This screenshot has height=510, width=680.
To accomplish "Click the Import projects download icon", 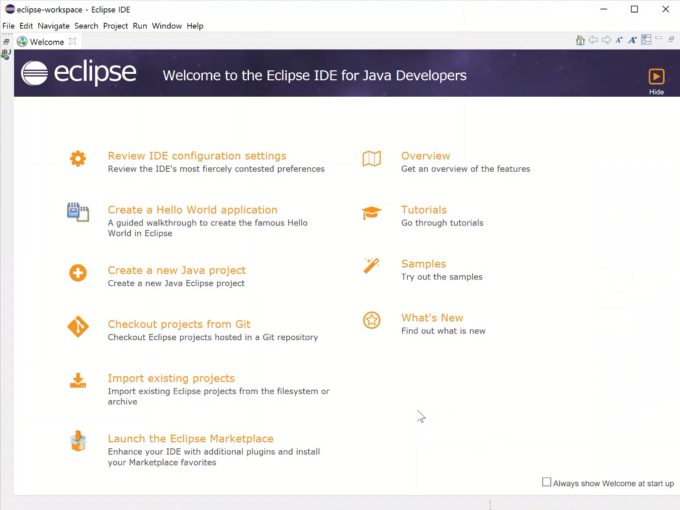I will [x=78, y=380].
